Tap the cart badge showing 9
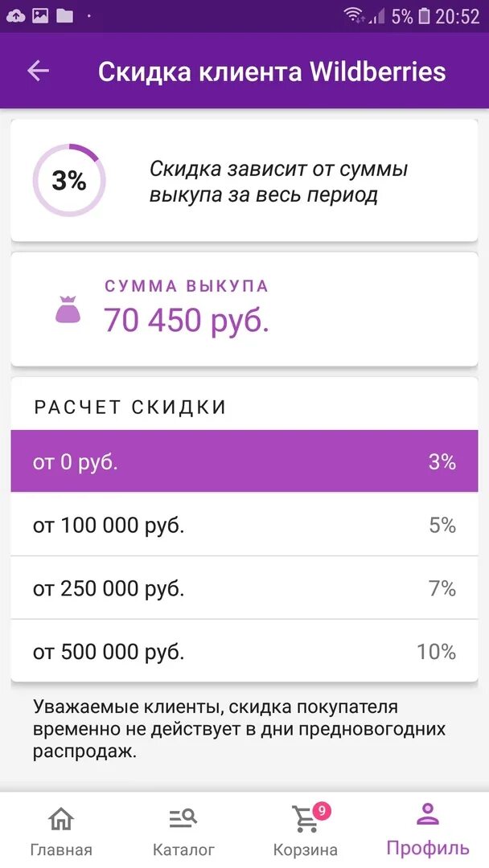The image size is (489, 868). point(321,812)
